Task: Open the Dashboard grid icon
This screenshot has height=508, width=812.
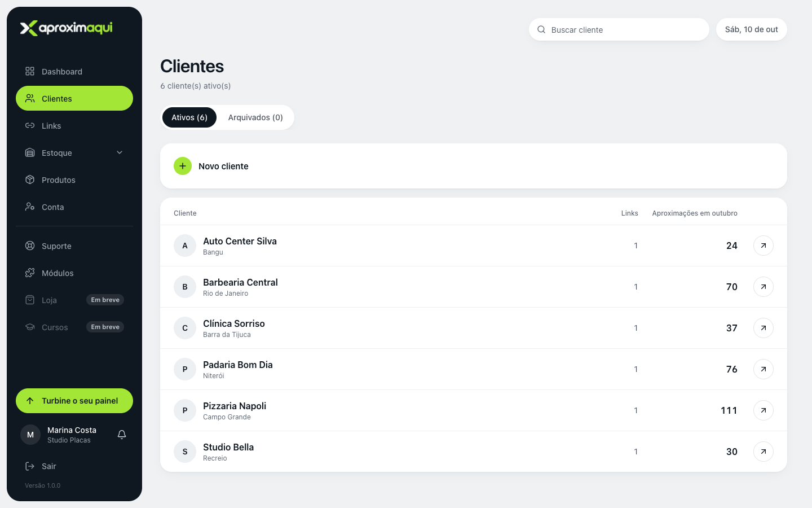Action: coord(30,71)
